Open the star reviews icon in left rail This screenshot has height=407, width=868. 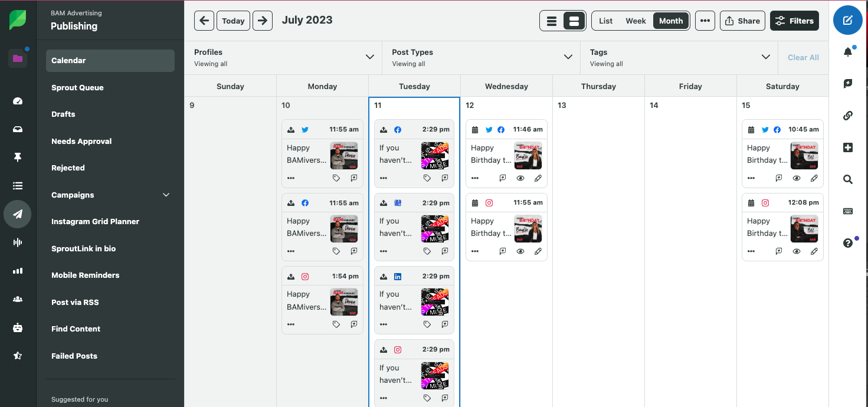[18, 356]
